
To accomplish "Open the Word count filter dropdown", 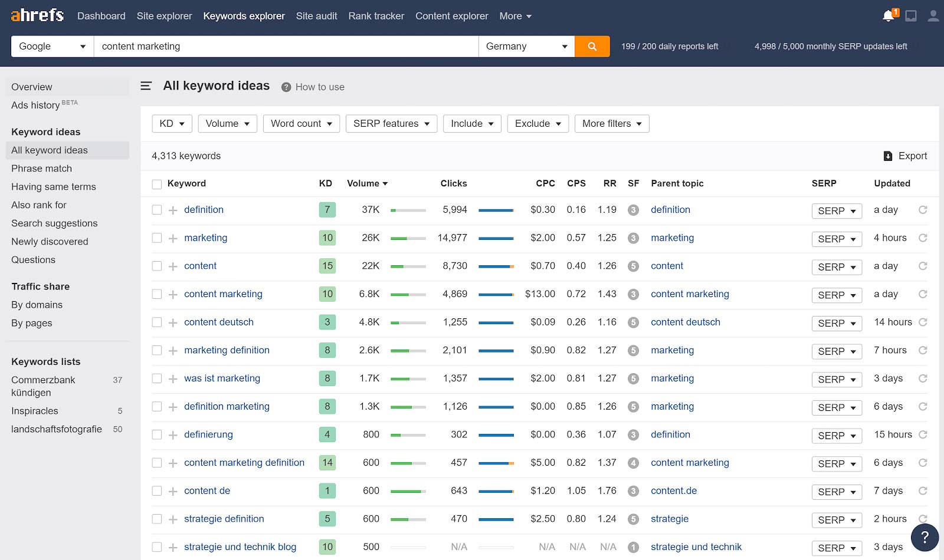I will tap(301, 124).
